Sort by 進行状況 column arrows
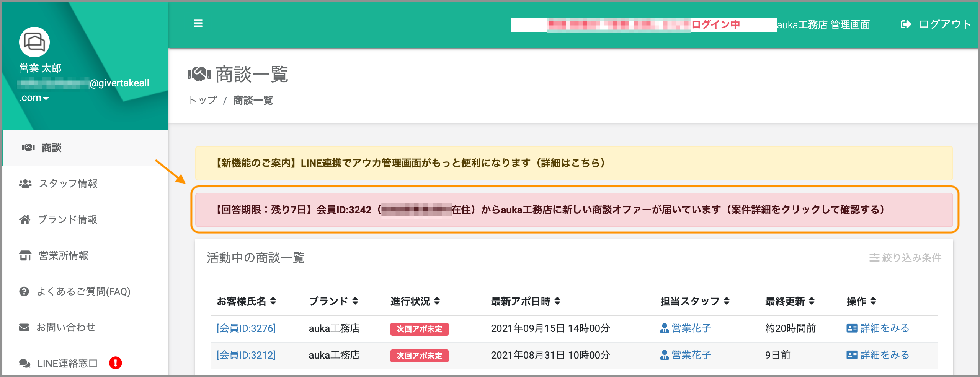The width and height of the screenshot is (980, 377). (437, 301)
